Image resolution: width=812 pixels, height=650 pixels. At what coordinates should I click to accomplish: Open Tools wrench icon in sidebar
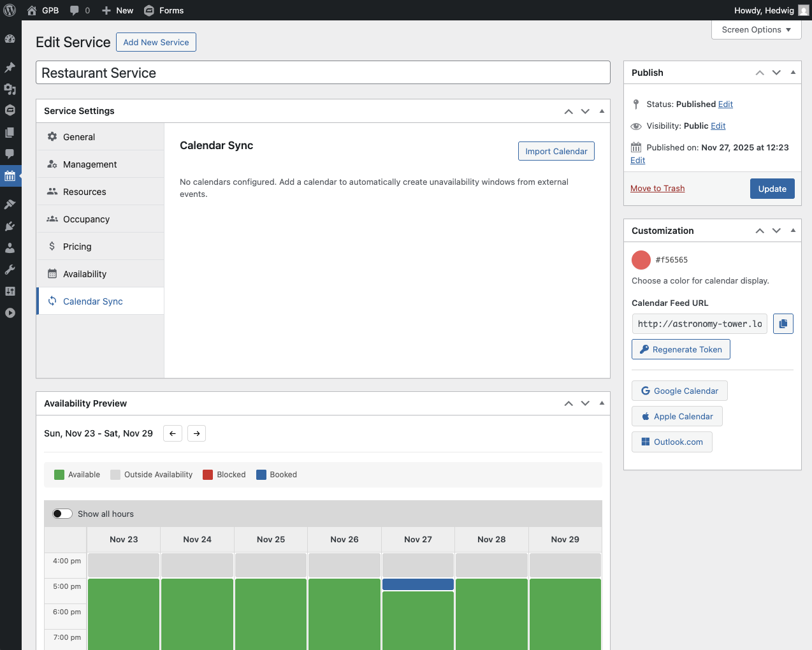(10, 270)
